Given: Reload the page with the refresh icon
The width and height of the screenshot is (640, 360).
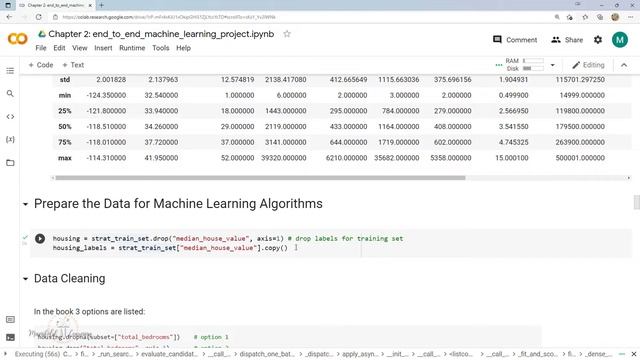Looking at the screenshot, I should 38,17.
